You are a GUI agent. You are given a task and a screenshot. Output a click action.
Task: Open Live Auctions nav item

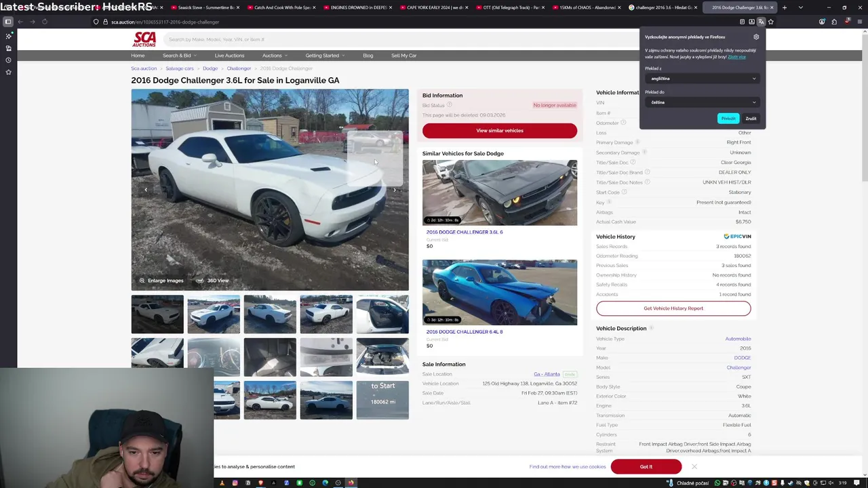[229, 56]
